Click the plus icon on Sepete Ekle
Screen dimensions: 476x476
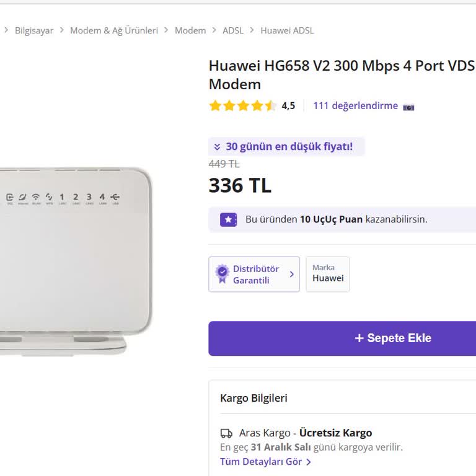[359, 338]
